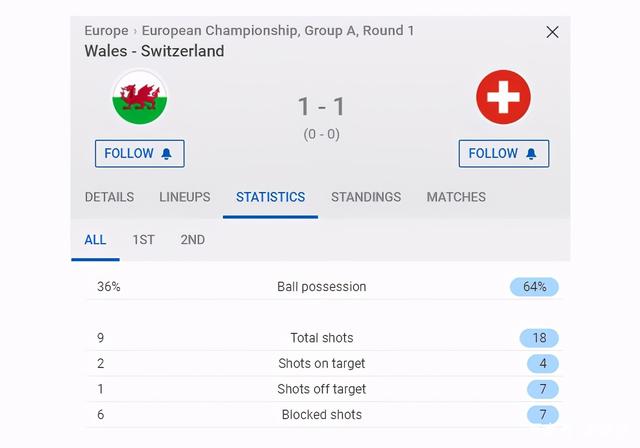Go to the Matches tab
640x448 pixels.
tap(456, 197)
